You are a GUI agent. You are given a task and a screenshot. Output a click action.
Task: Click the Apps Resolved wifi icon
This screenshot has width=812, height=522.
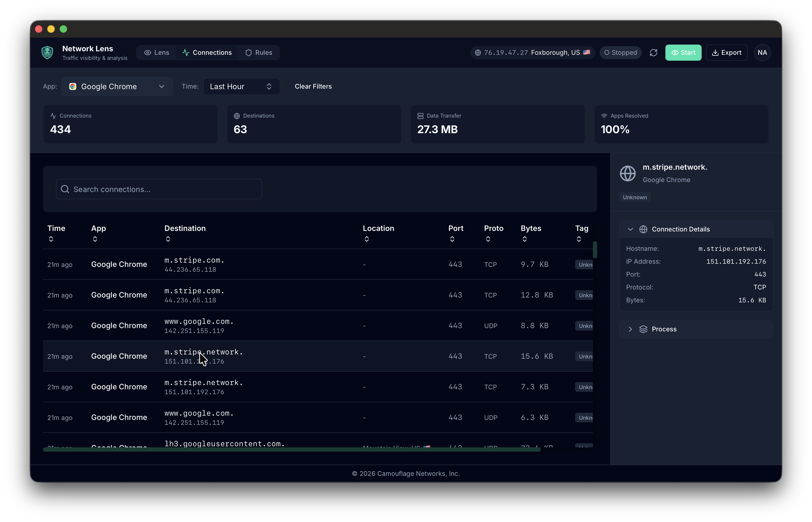click(604, 116)
